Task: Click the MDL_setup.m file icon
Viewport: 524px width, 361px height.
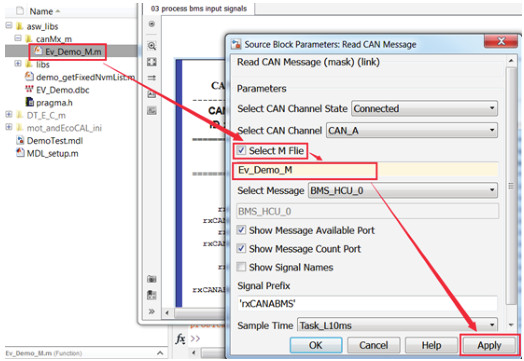Action: [20, 153]
